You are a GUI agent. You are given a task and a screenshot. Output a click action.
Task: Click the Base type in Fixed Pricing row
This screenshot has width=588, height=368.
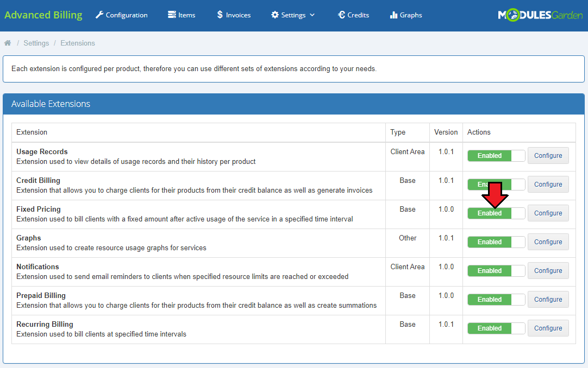[408, 210]
